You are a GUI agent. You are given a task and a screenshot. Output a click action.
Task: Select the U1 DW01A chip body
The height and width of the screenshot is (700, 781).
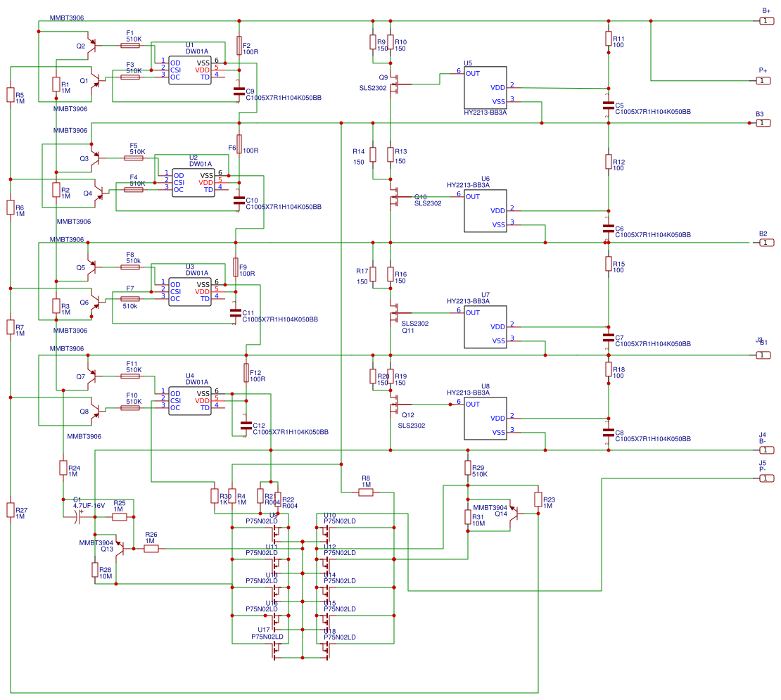click(x=190, y=70)
